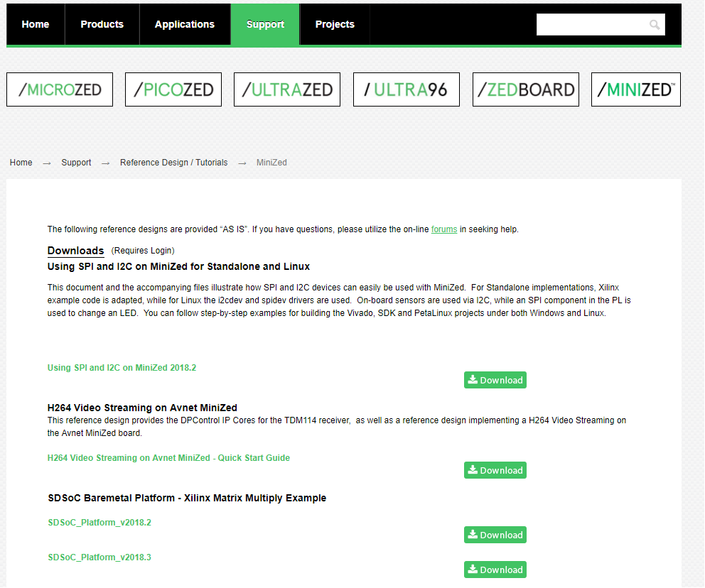Open the Products menu
This screenshot has width=705, height=588.
point(102,24)
